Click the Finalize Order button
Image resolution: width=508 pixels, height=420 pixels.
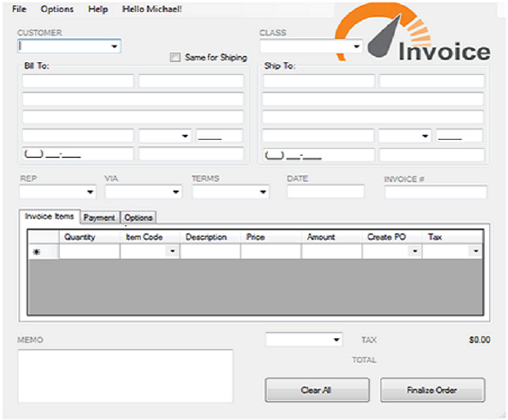tap(432, 390)
